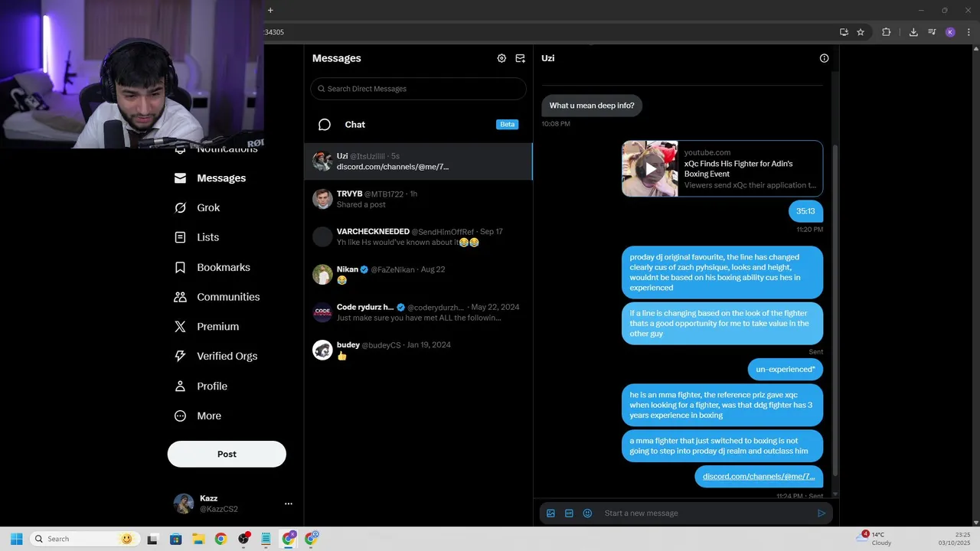This screenshot has width=980, height=551.
Task: Open Nikan conversation
Action: point(418,275)
